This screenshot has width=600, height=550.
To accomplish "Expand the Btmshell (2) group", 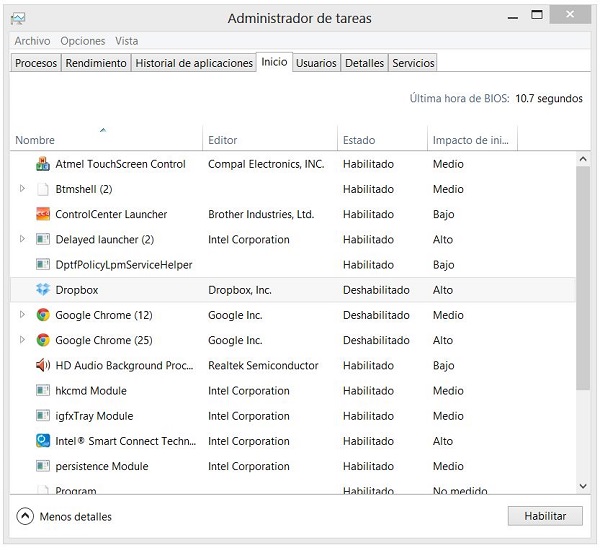I will point(23,189).
